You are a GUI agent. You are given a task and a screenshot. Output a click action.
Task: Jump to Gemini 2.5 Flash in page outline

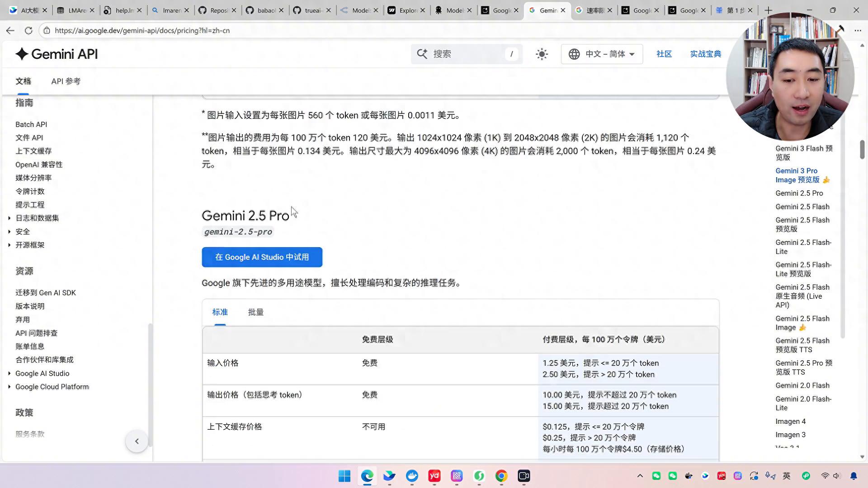point(802,207)
